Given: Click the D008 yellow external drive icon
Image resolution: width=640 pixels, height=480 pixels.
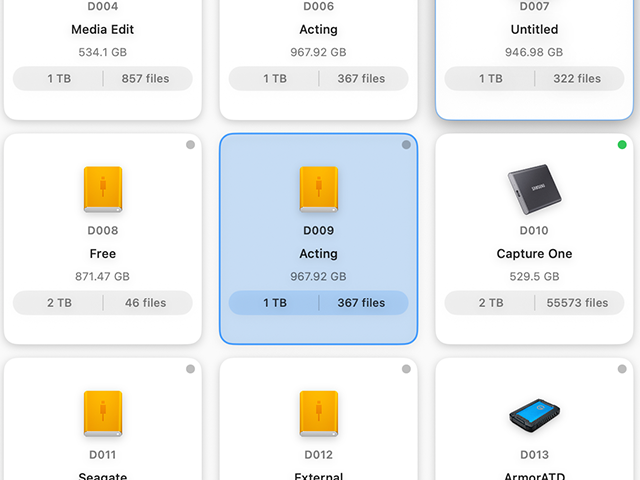Looking at the screenshot, I should pyautogui.click(x=103, y=189).
